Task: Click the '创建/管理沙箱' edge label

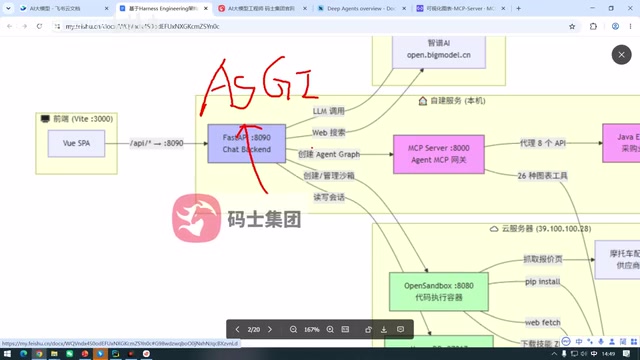Action: pyautogui.click(x=329, y=176)
